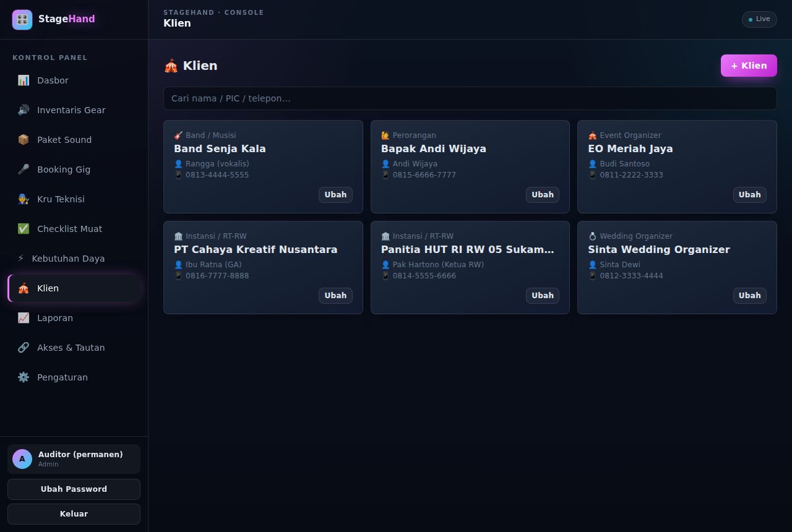Click the phone icon next to 0813-4444-5555

(178, 175)
